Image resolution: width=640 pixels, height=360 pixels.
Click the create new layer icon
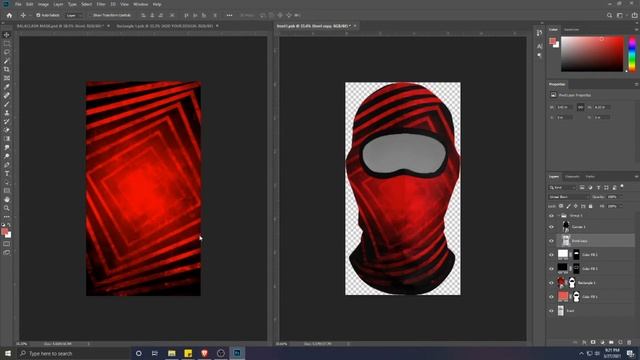tap(620, 342)
